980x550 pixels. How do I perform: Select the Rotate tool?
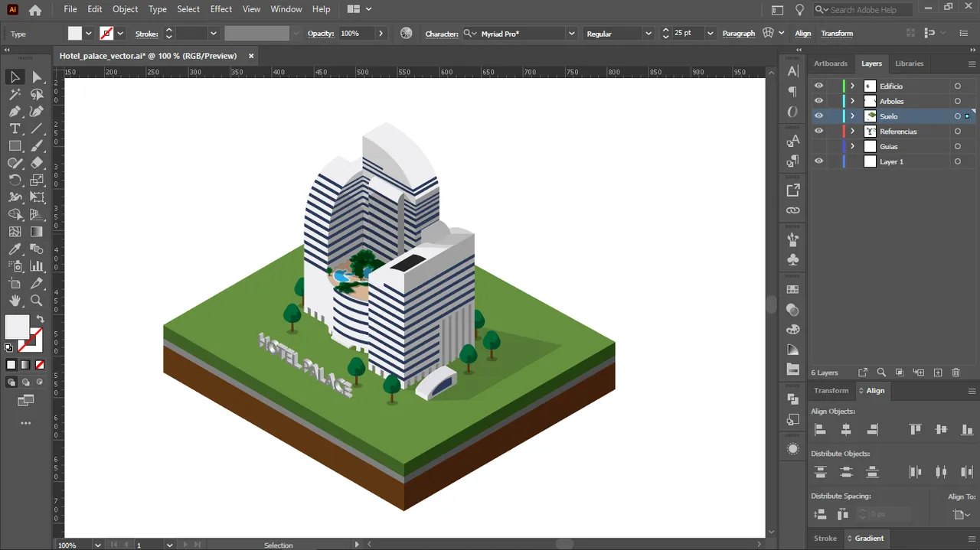(x=15, y=181)
